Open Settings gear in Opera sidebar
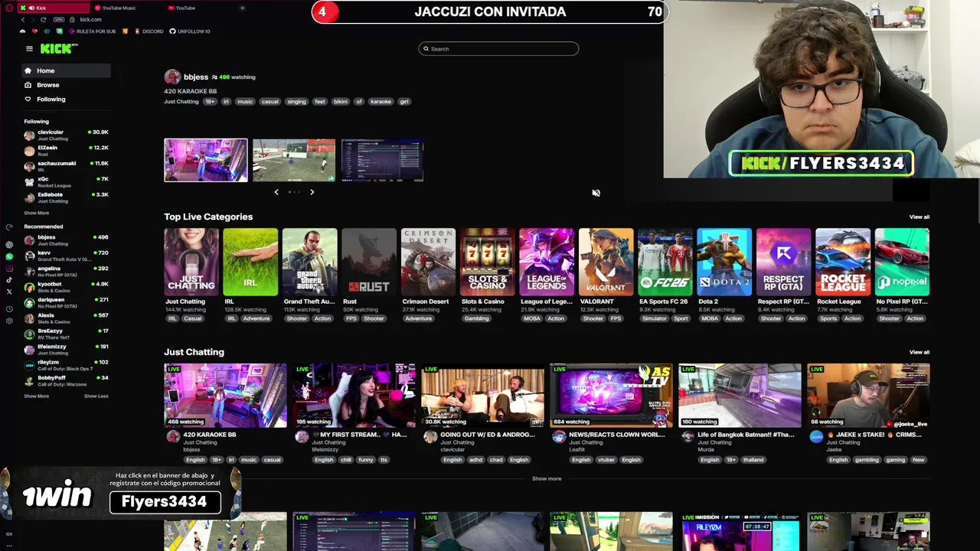The height and width of the screenshot is (551, 980). click(9, 321)
